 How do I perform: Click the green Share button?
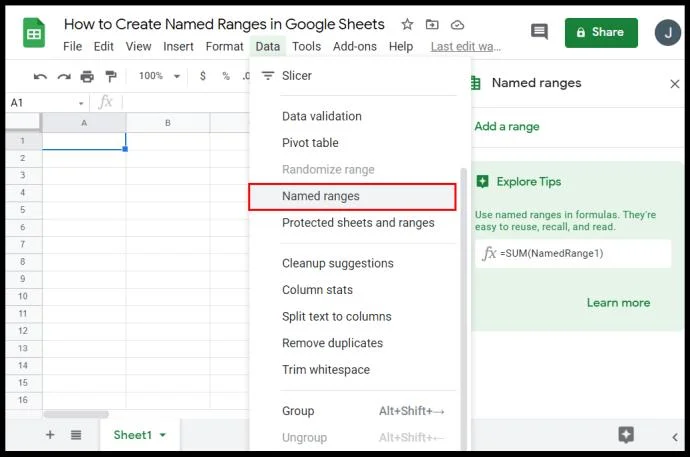click(x=601, y=33)
